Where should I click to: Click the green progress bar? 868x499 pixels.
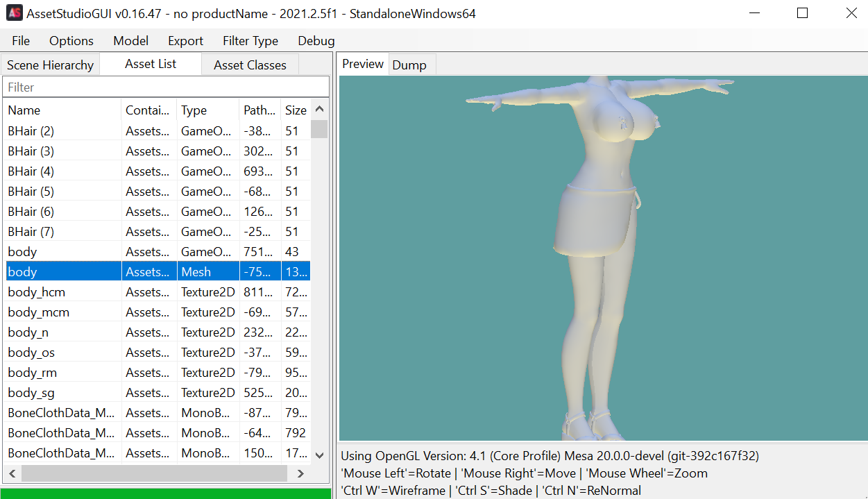click(x=167, y=493)
